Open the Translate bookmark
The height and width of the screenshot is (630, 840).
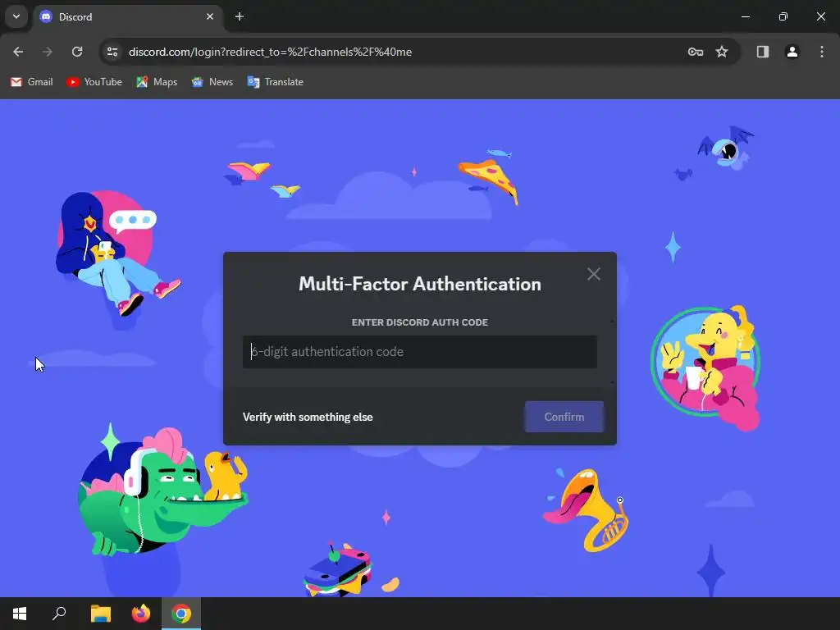tap(276, 82)
